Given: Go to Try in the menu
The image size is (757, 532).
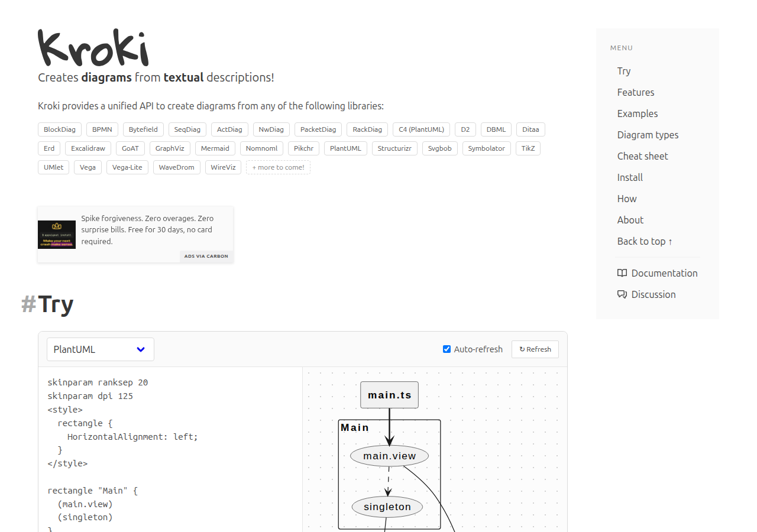Looking at the screenshot, I should (x=624, y=71).
